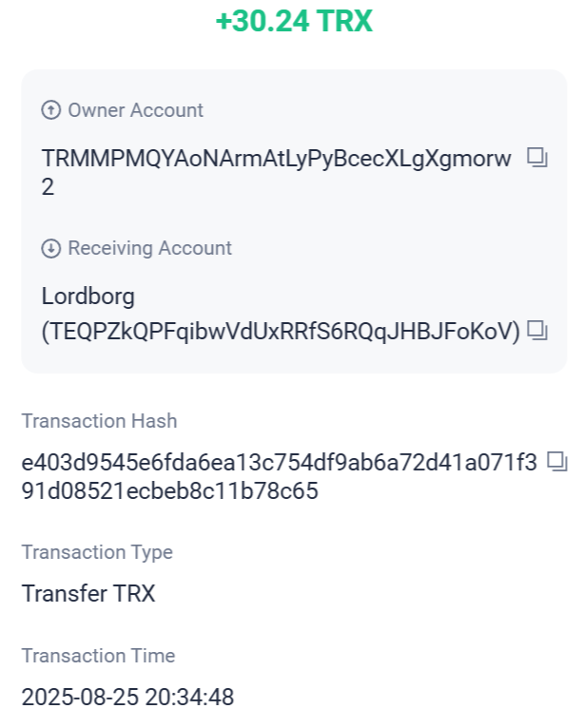Screen dimensions: 584x728
Task: Click the Owner Account up-arrow icon
Action: 50,110
